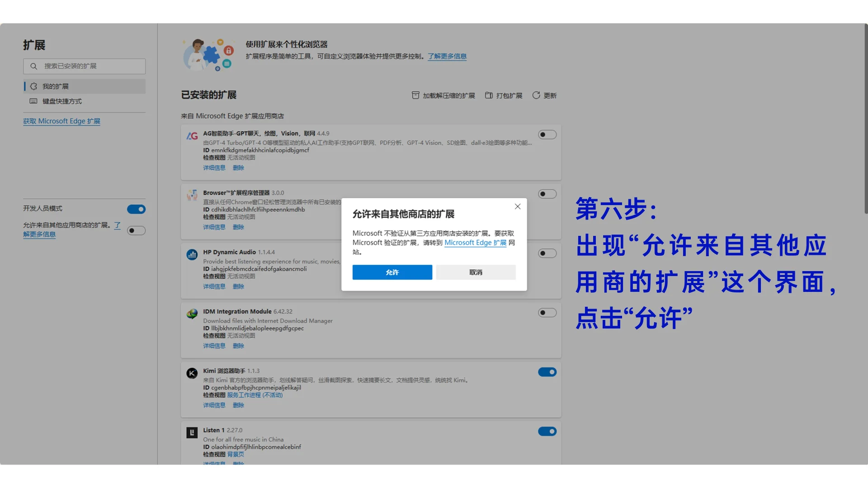
Task: Click the Listen 1 extension icon
Action: (192, 432)
